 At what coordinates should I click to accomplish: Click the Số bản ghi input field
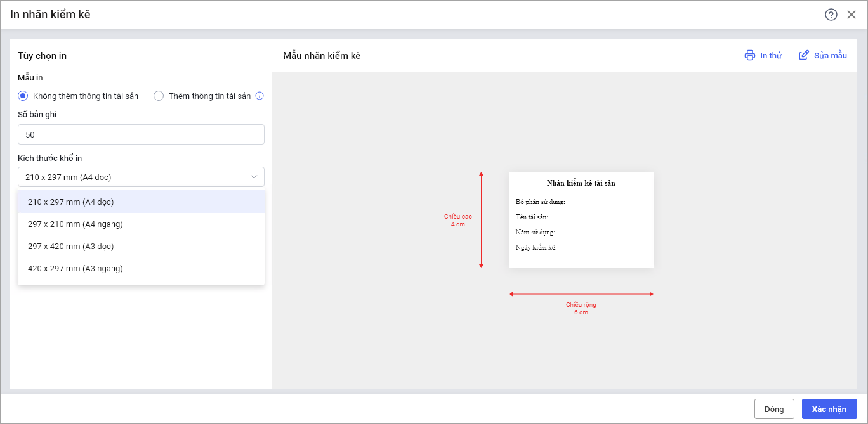pyautogui.click(x=141, y=134)
